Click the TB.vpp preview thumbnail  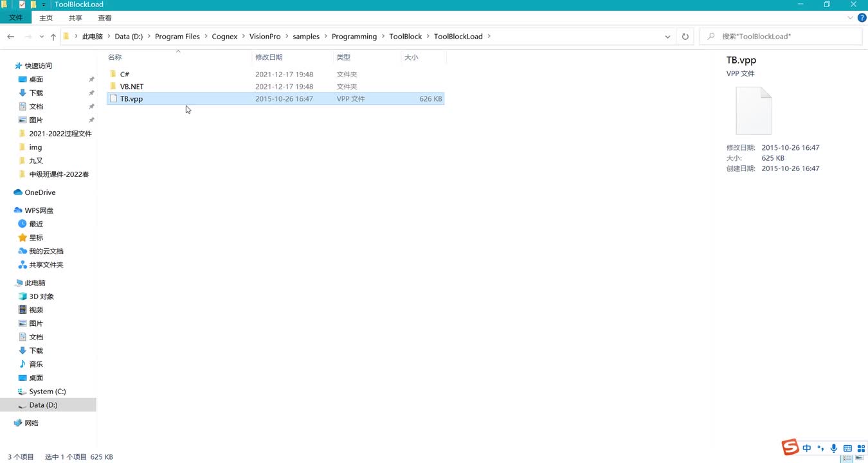[x=754, y=111]
